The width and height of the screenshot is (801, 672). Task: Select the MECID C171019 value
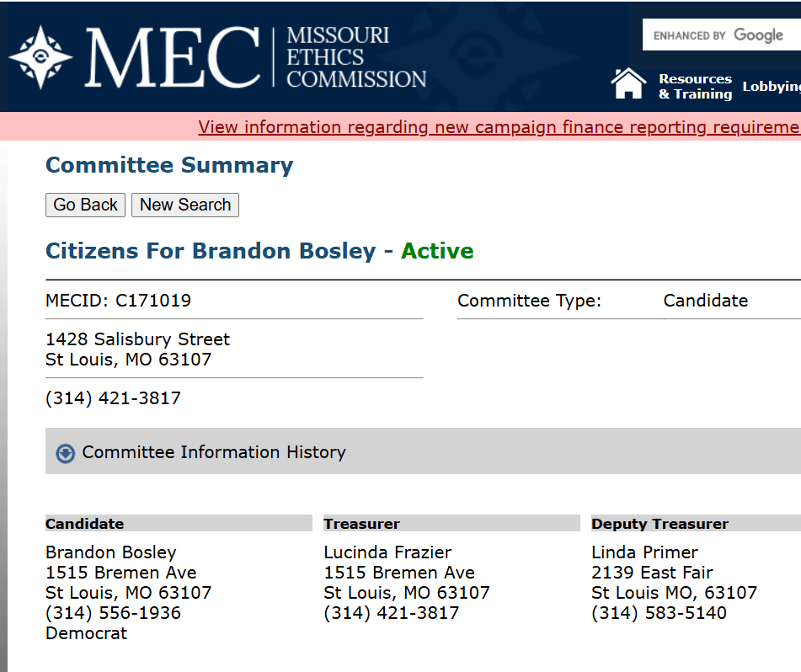(x=157, y=301)
